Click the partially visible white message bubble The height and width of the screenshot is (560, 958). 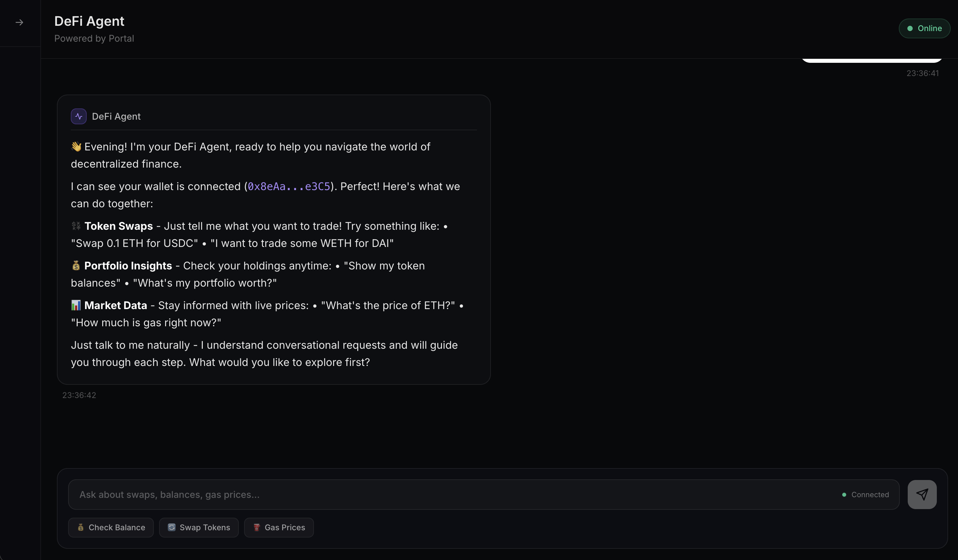point(871,60)
